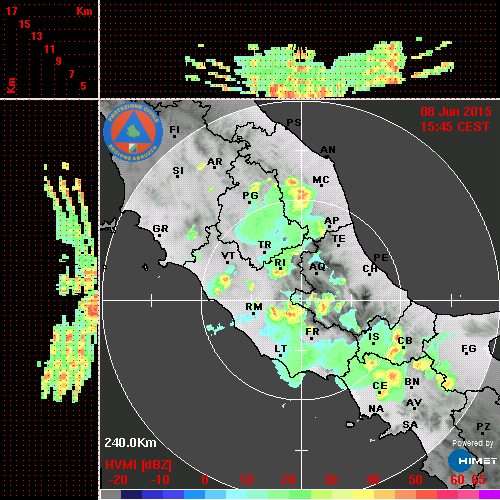Pick the gray -20 dBZ color swatch
500x500 pixels.
tap(110, 495)
